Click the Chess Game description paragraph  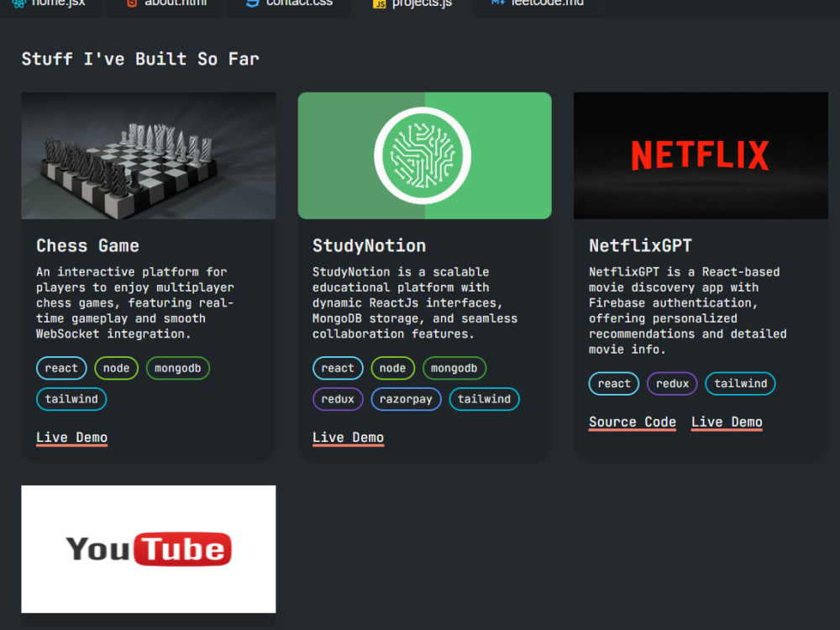135,302
